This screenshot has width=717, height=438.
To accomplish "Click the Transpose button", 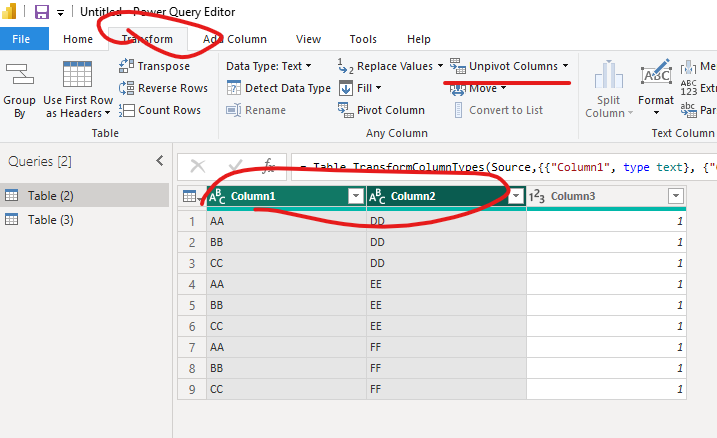I will point(154,66).
